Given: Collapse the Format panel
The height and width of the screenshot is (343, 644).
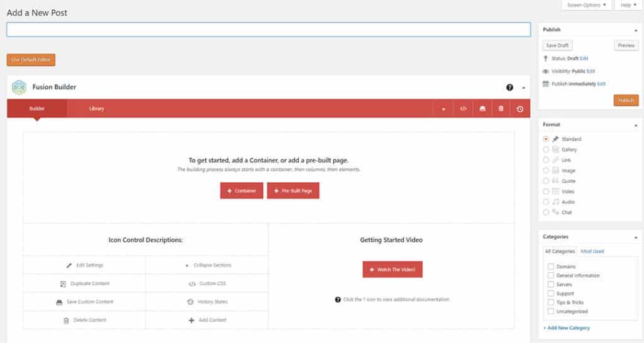Looking at the screenshot, I should [636, 125].
